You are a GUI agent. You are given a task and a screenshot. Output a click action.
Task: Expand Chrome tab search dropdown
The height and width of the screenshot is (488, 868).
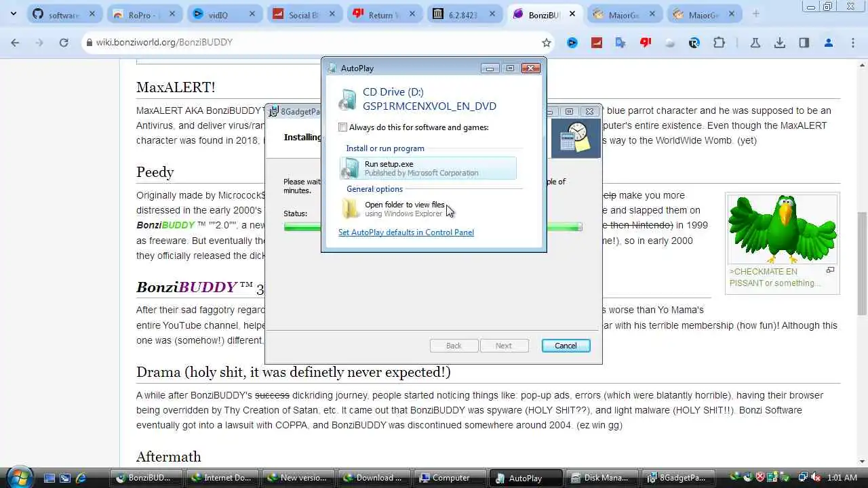tap(13, 14)
